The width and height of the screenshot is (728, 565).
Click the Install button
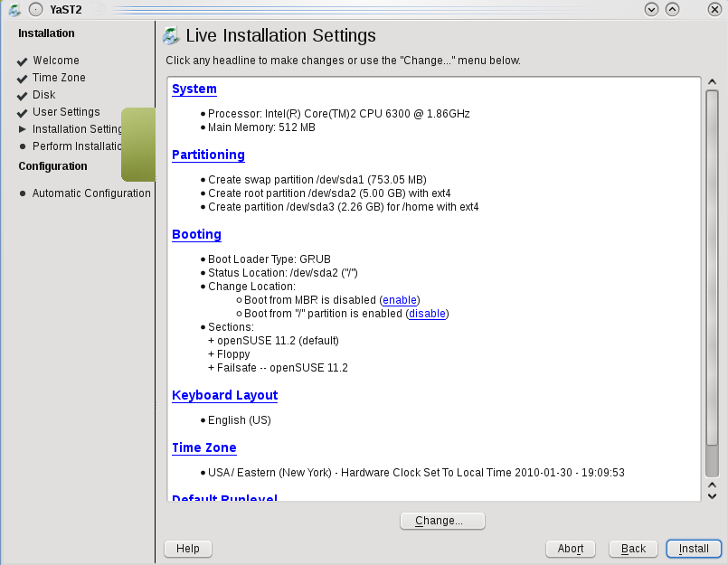tap(694, 549)
